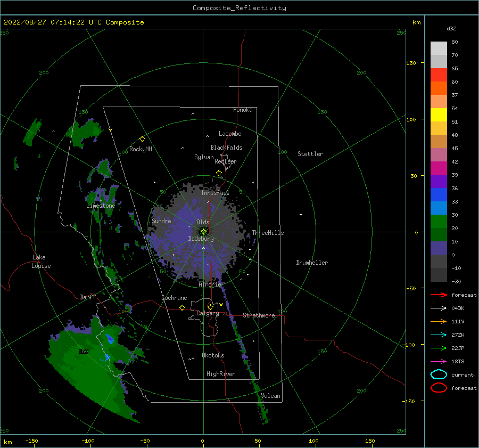The width and height of the screenshot is (479, 448).
Task: Click the Drumheller label
Action: 312,263
